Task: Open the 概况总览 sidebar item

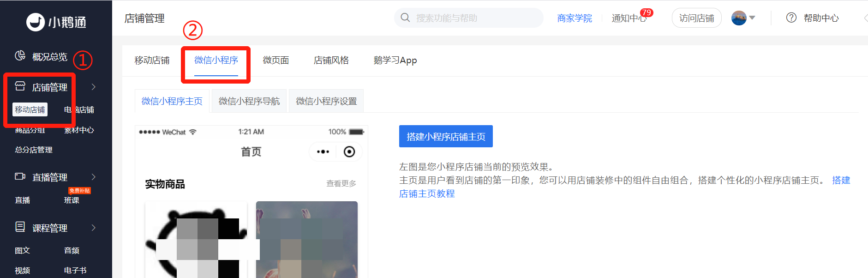Action: 49,57
